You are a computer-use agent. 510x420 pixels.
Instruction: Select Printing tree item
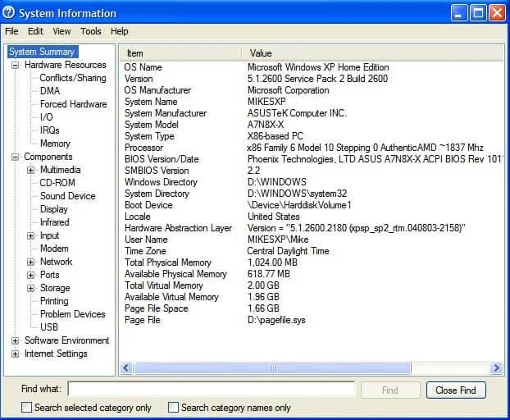(54, 301)
